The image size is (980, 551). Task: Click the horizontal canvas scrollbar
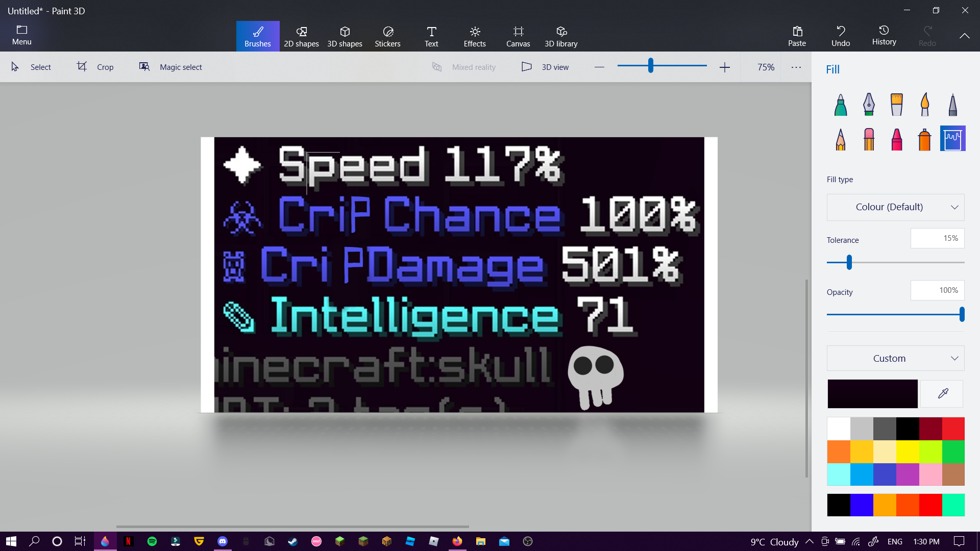292,527
